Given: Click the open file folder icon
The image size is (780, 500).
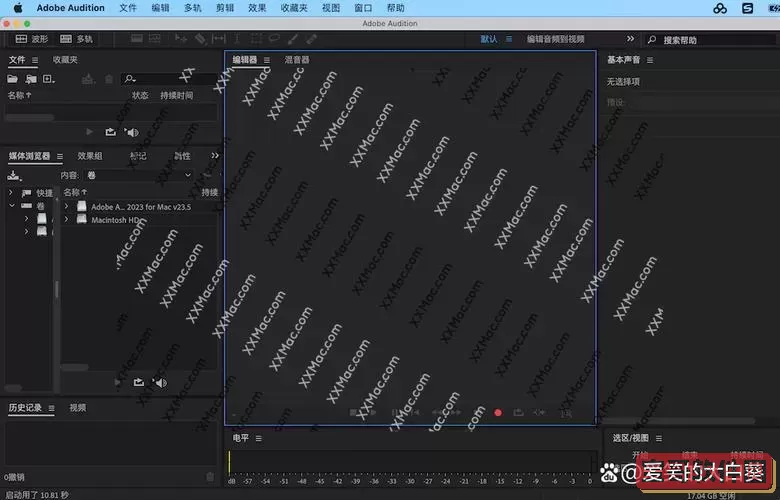Looking at the screenshot, I should click(12, 79).
